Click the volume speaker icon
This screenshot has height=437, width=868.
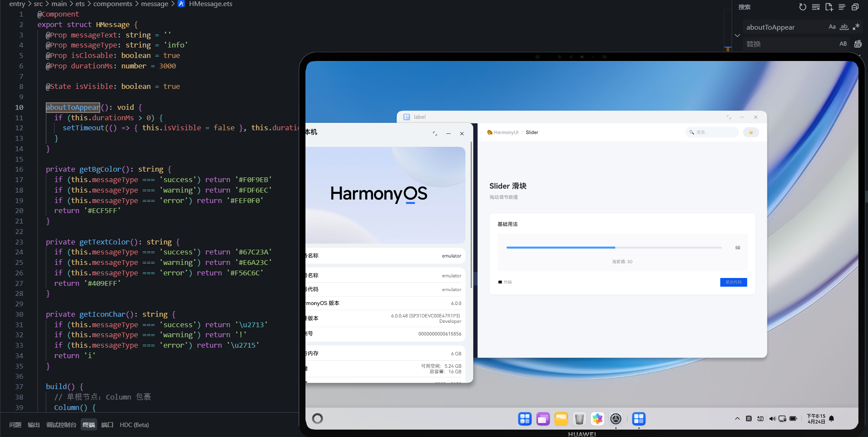772,419
